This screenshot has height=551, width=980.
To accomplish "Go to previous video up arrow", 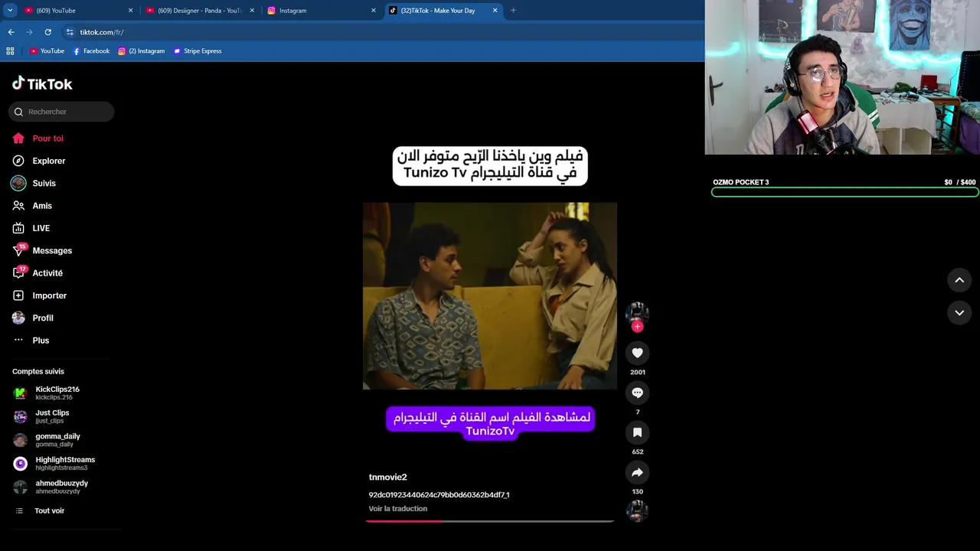I will click(959, 280).
